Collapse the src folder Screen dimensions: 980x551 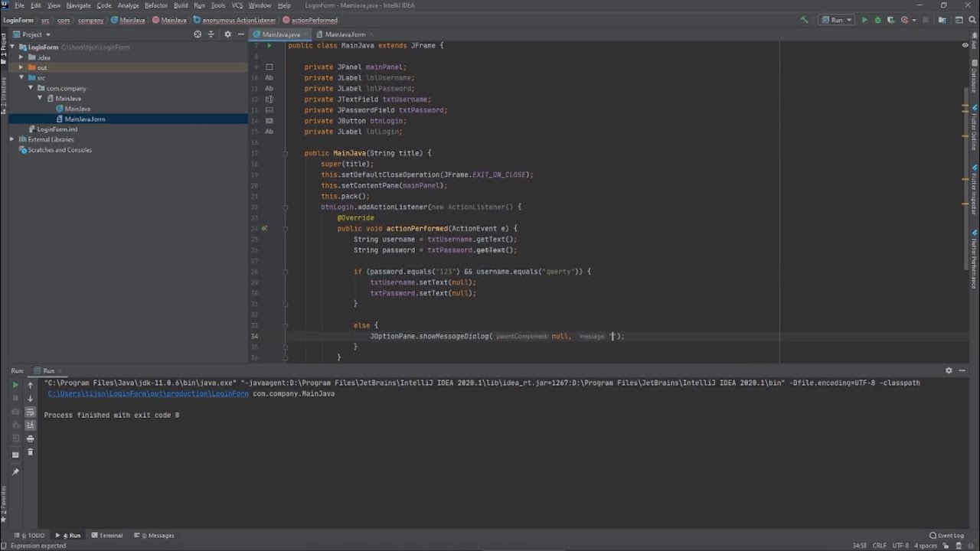(x=22, y=78)
